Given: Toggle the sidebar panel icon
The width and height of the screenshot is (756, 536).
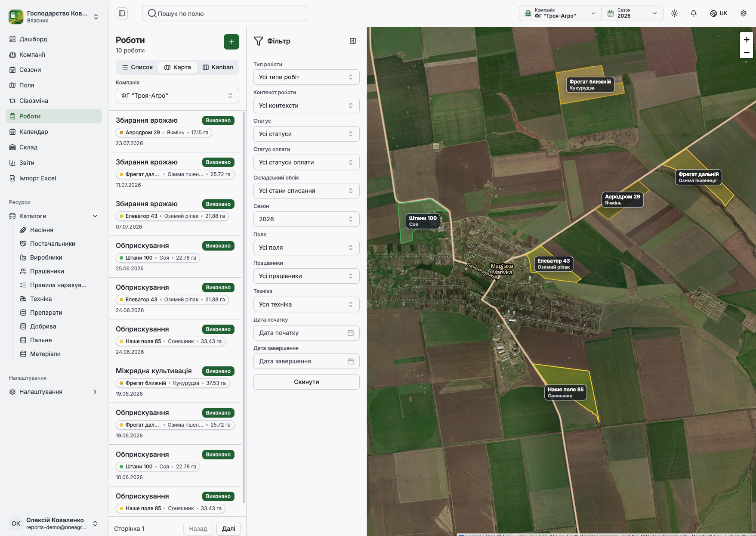Looking at the screenshot, I should [122, 13].
